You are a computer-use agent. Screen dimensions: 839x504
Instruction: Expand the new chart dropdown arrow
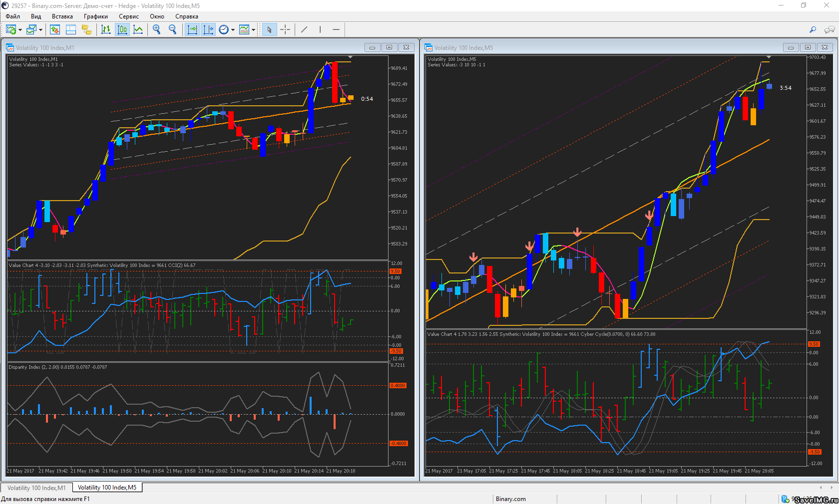pyautogui.click(x=20, y=30)
